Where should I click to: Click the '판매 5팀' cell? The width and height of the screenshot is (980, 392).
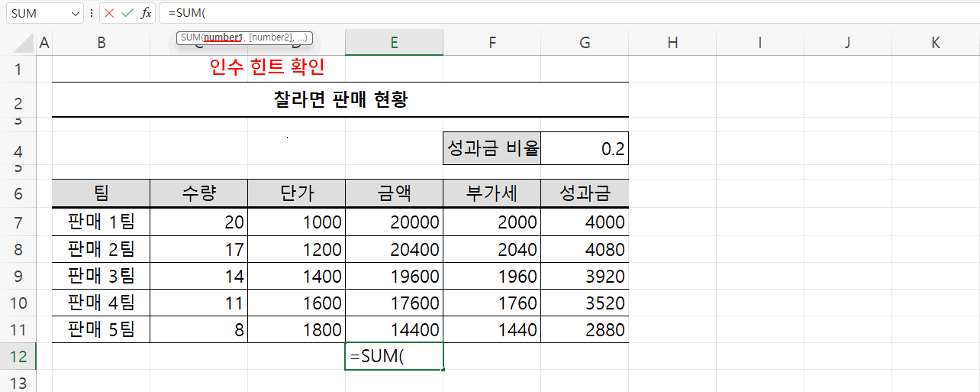tap(101, 329)
